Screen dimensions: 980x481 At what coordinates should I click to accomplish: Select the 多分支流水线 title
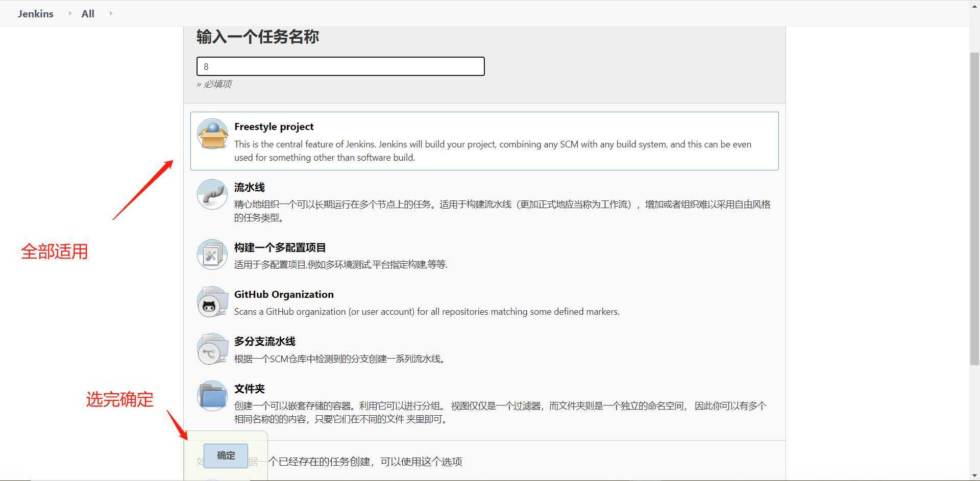point(264,341)
